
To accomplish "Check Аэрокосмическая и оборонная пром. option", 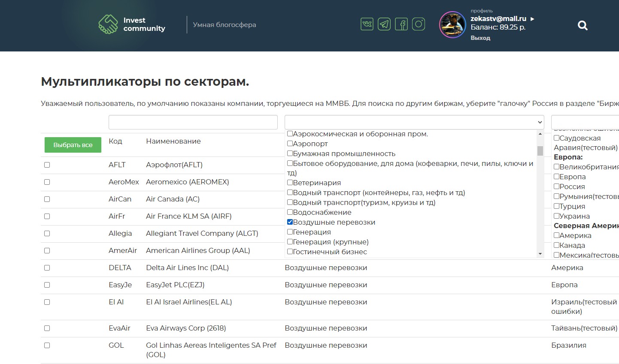I will [290, 134].
